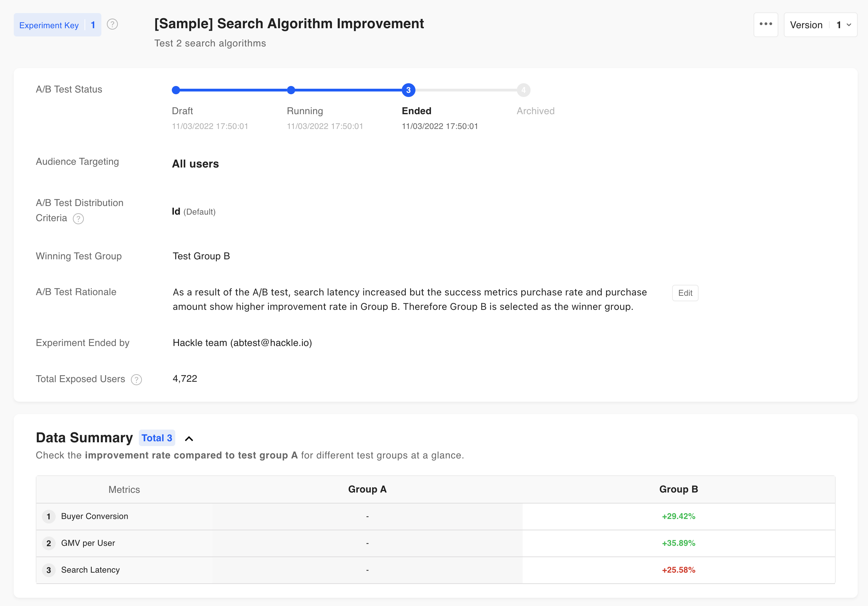The image size is (868, 606).
Task: Open the three-dots more options menu
Action: click(766, 24)
